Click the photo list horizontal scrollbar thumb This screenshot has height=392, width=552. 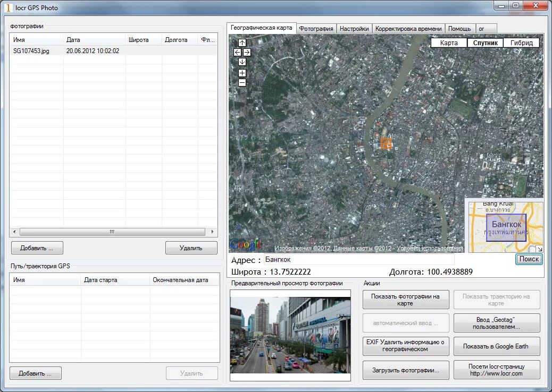tap(112, 232)
